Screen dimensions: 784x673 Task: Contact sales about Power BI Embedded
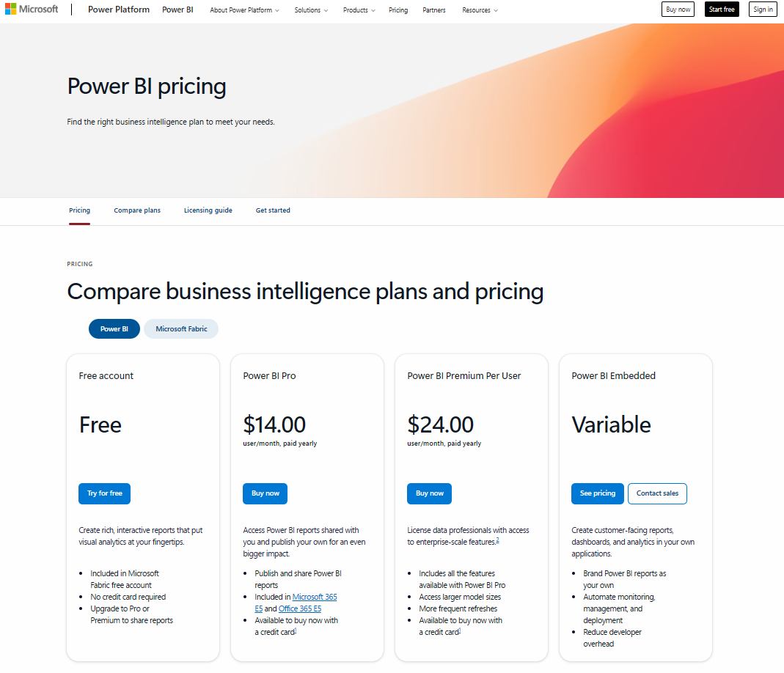656,493
